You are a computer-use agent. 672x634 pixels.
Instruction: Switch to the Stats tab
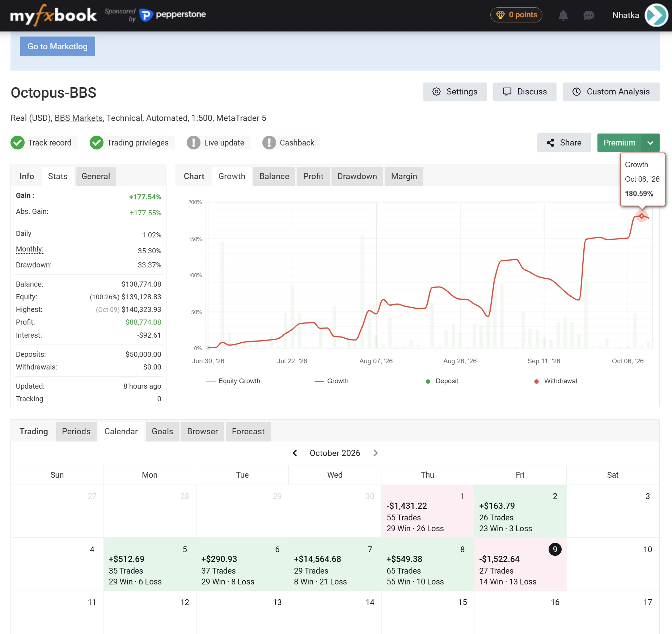coord(58,176)
